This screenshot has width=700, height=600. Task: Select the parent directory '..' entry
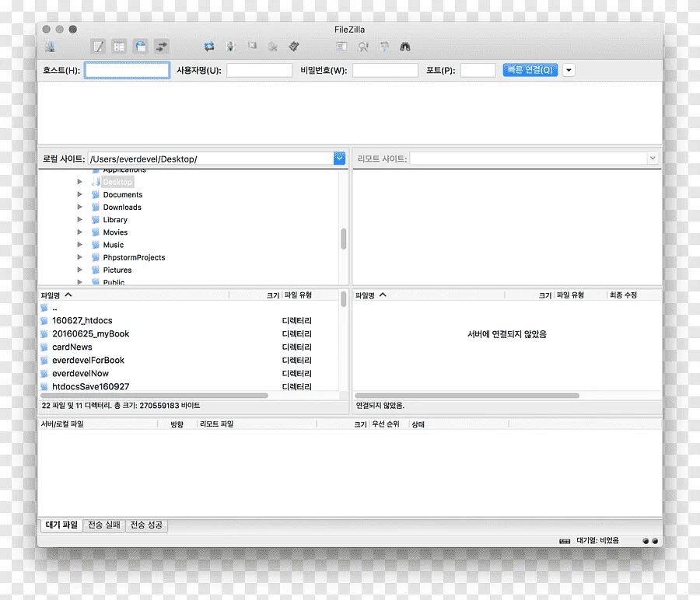(x=189, y=309)
